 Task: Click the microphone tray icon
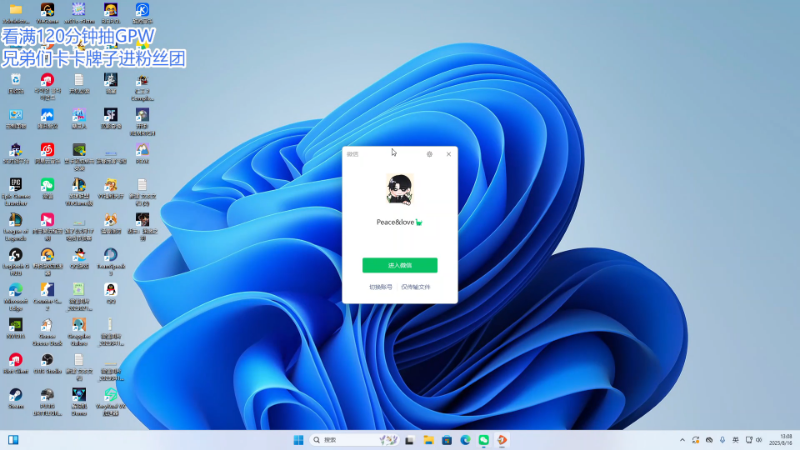(722, 440)
